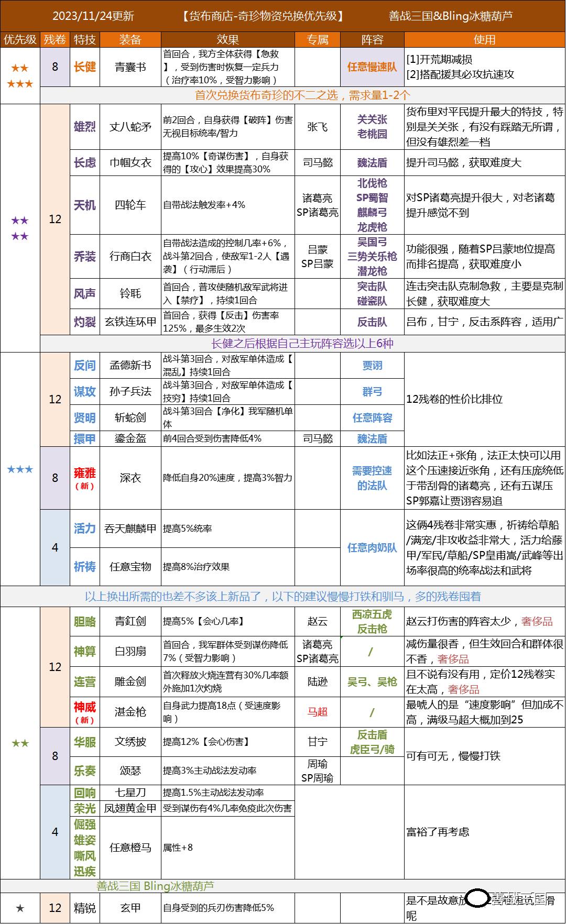Select the '陆逊' exclusive cell
Image resolution: width=566 pixels, height=924 pixels.
pos(318,682)
